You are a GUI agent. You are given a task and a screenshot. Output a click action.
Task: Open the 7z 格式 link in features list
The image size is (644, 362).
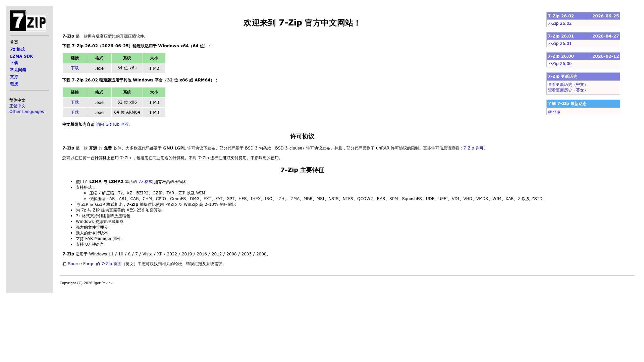click(146, 182)
